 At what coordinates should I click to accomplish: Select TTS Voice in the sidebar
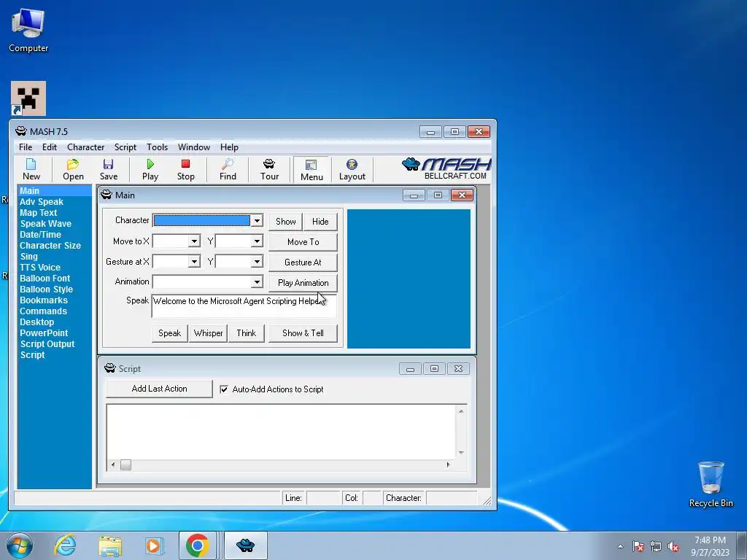pyautogui.click(x=40, y=268)
